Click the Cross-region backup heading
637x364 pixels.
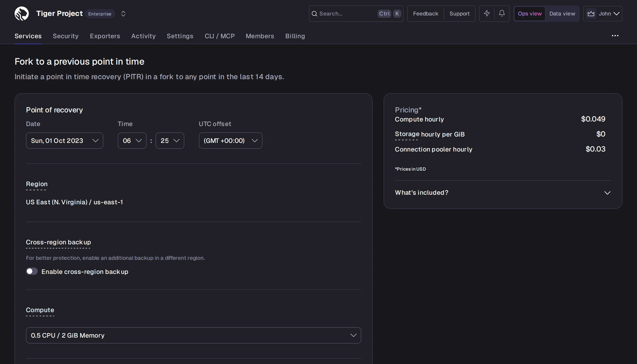58,242
